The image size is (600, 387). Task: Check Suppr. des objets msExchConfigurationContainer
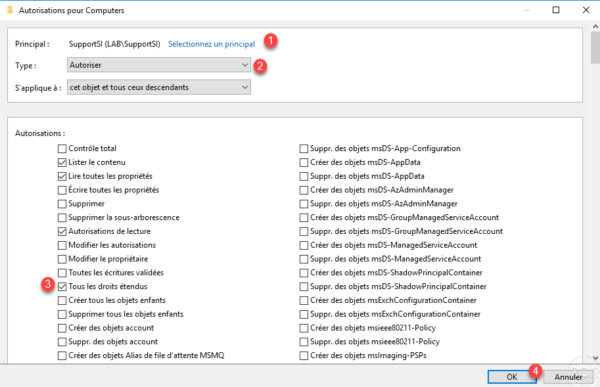304,314
